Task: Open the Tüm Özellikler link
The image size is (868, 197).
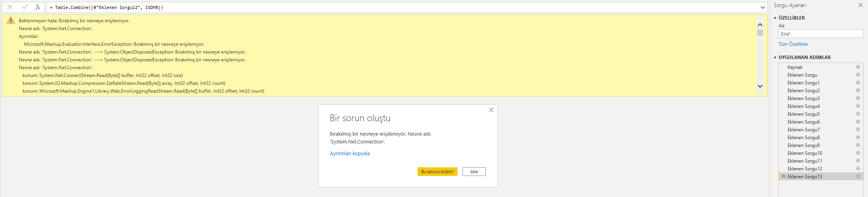Action: [793, 44]
